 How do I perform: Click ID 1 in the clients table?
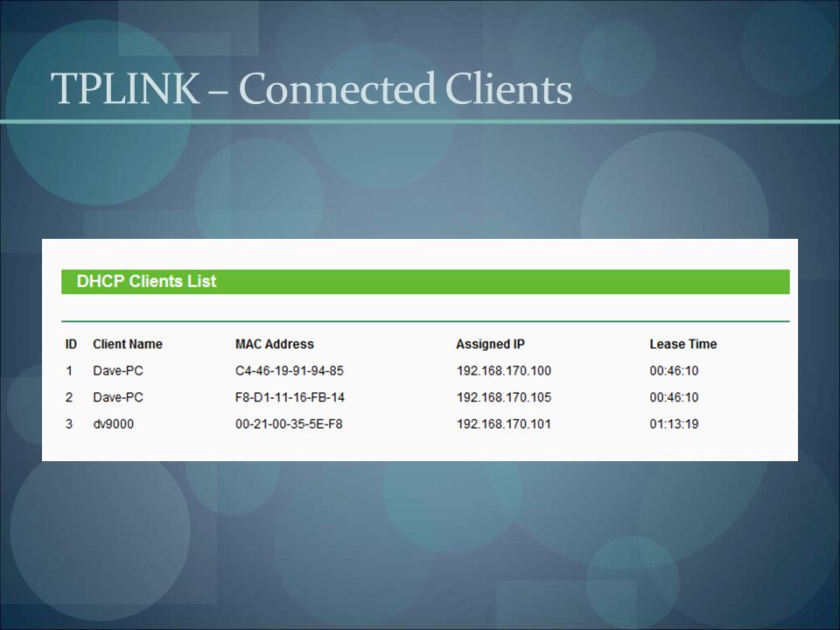tap(69, 371)
